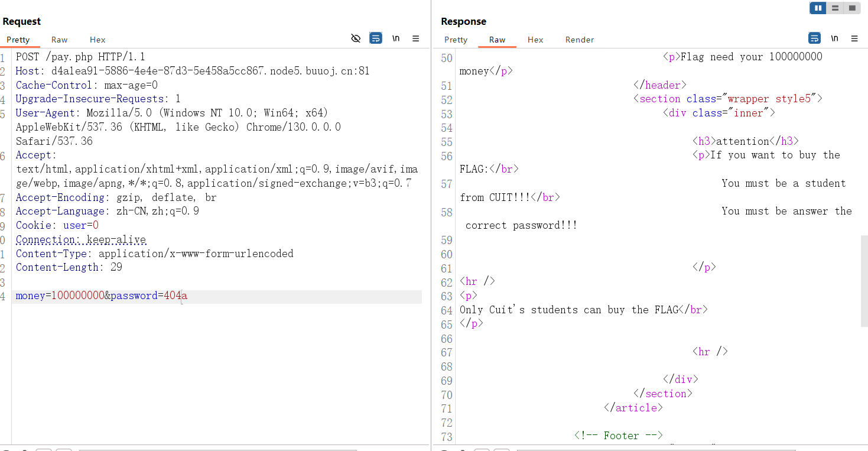The image size is (868, 451).
Task: Open the Response Pretty tab
Action: (x=456, y=40)
